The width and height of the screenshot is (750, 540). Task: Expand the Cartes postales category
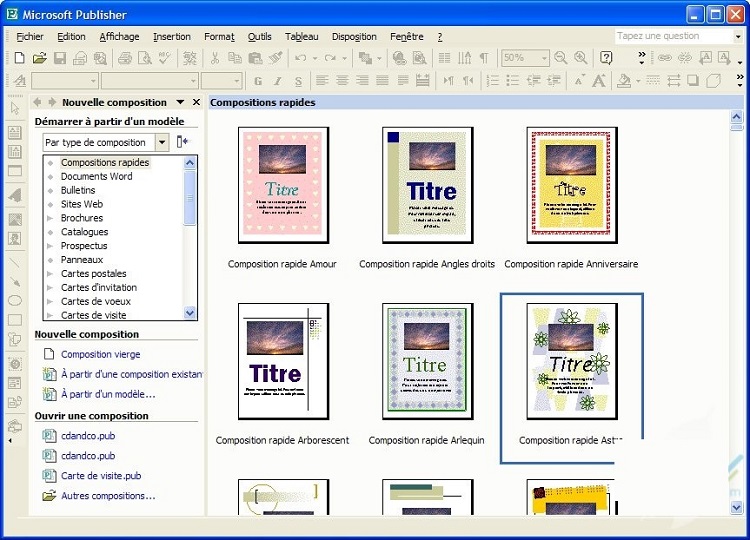[x=50, y=274]
